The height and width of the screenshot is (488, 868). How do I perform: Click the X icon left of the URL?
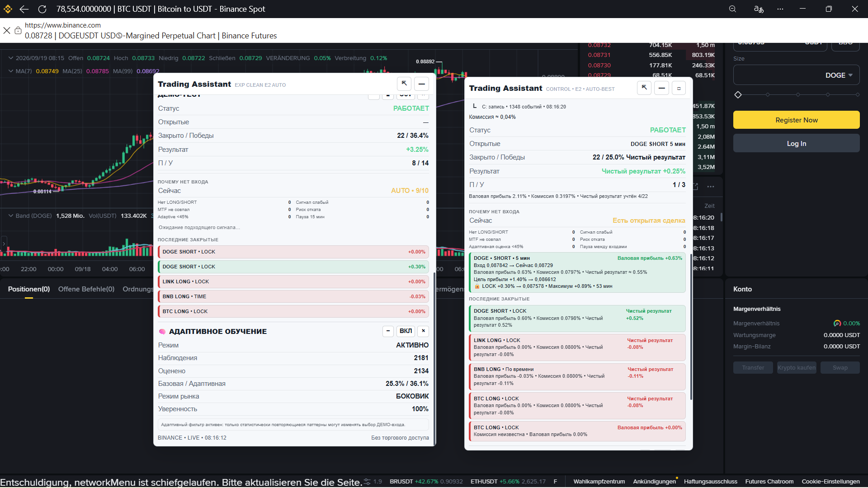(7, 30)
